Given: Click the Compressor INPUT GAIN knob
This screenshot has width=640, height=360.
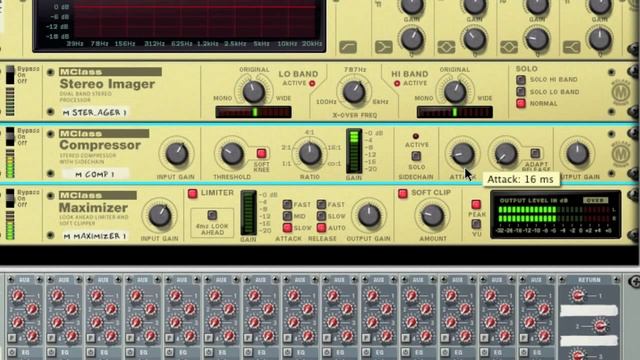Looking at the screenshot, I should [x=177, y=154].
